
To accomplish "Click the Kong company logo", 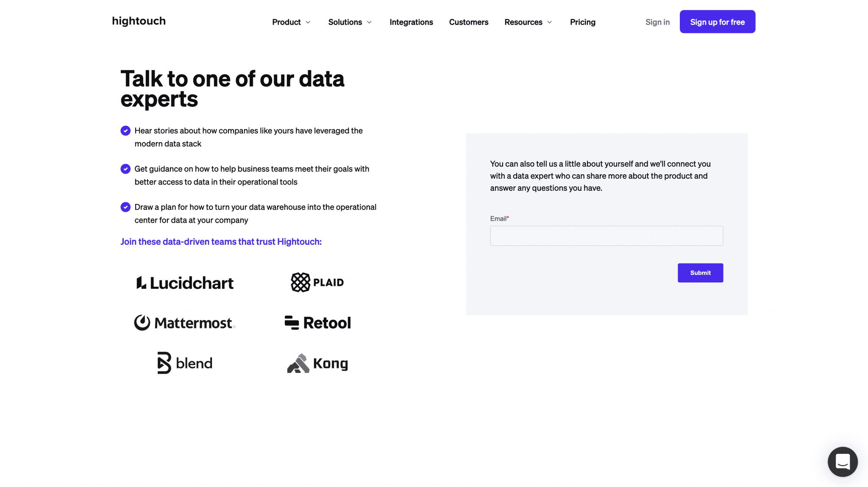I will [317, 363].
